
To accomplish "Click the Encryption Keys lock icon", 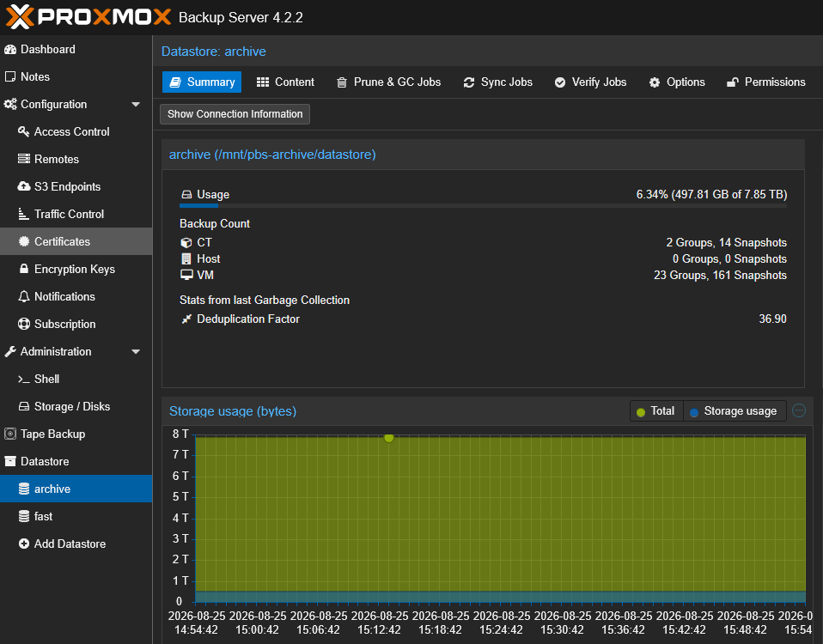I will 23,269.
